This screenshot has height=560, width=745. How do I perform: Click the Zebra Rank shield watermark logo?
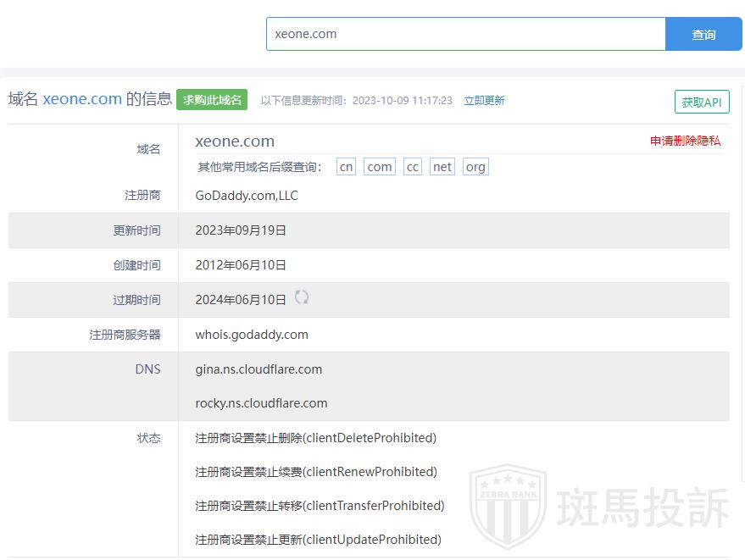(x=508, y=507)
